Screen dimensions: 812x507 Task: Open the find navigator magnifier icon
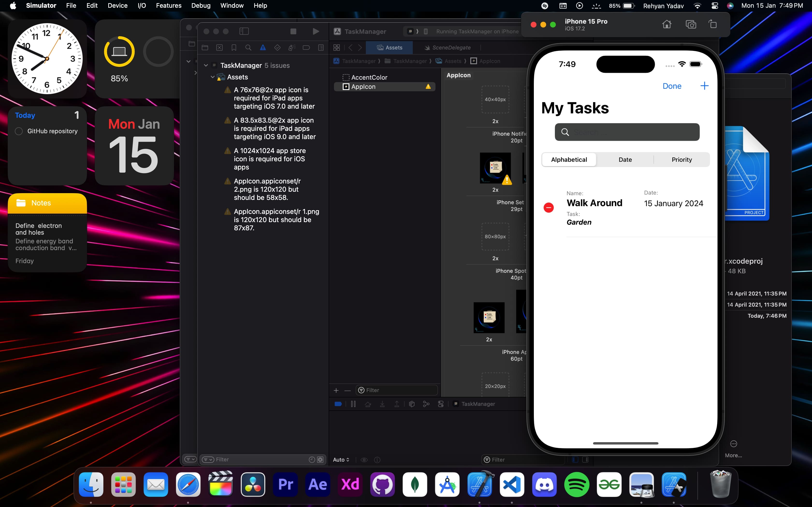point(248,48)
